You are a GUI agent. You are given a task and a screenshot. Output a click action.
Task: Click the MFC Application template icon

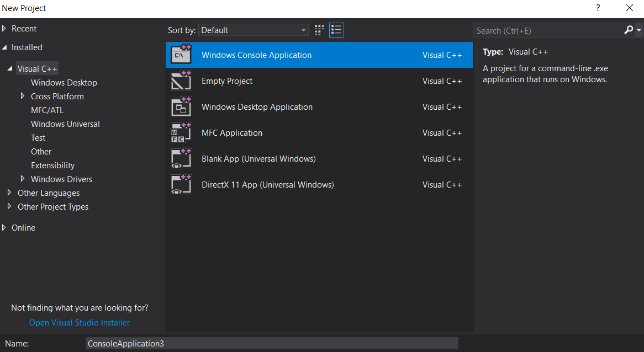coord(181,132)
